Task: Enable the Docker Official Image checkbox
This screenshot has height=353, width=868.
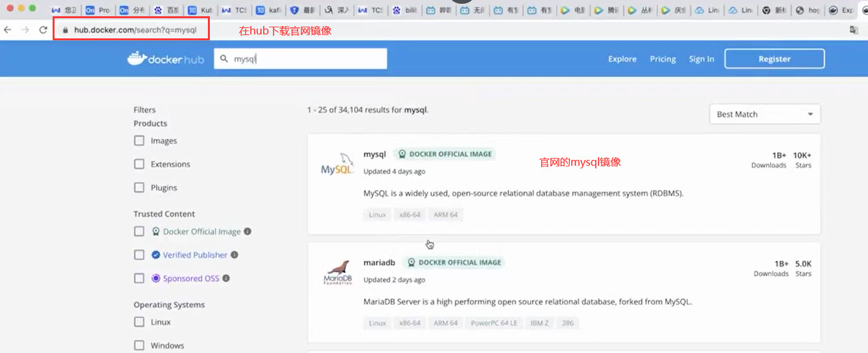Action: click(139, 231)
